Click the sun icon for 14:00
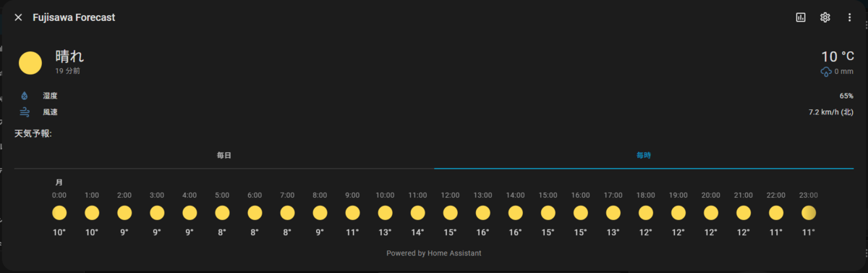The image size is (868, 273). pos(516,213)
